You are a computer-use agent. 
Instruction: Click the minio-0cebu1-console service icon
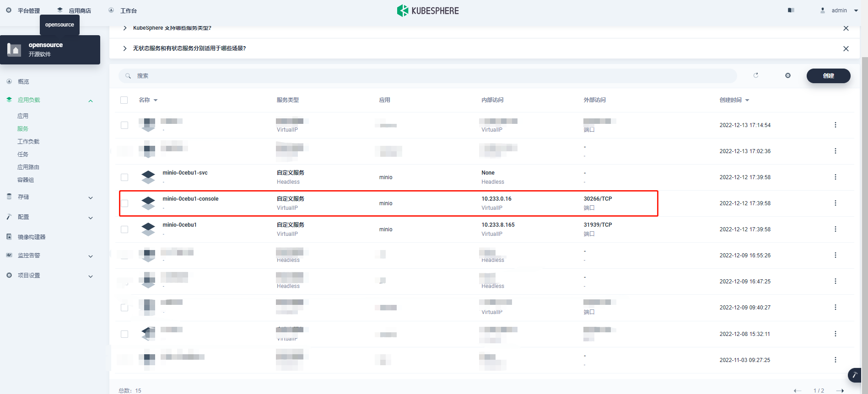click(x=148, y=203)
